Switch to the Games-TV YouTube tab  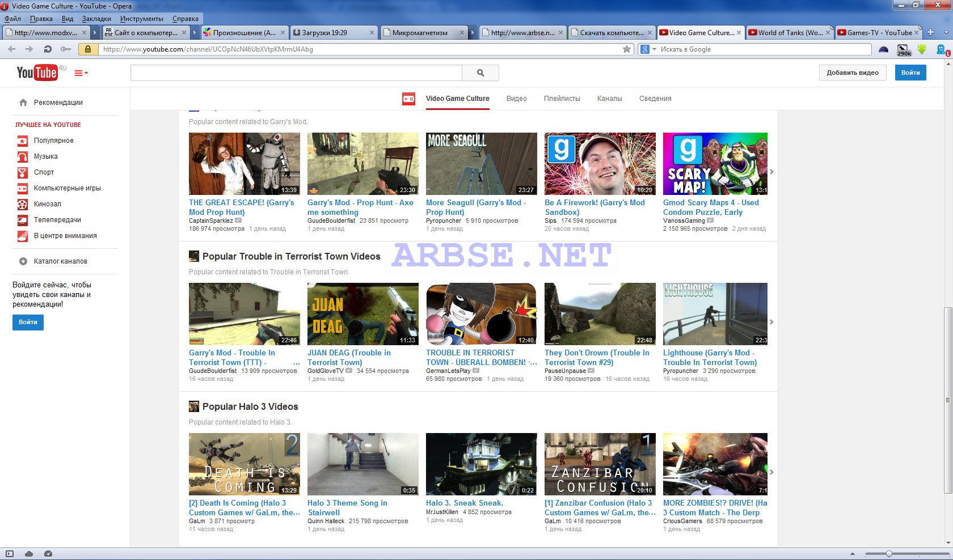point(878,32)
